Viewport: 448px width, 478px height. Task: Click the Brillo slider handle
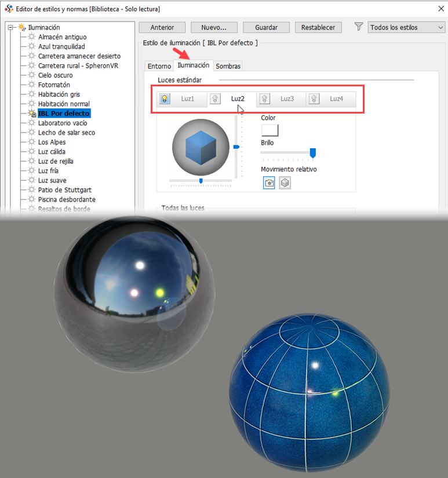pos(312,153)
